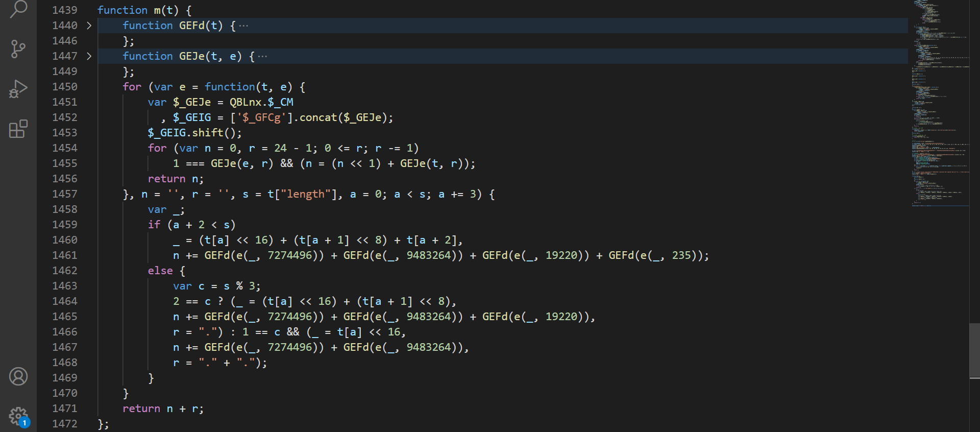Click '24 - 1' in the for loop
The height and width of the screenshot is (432, 980).
(x=293, y=148)
